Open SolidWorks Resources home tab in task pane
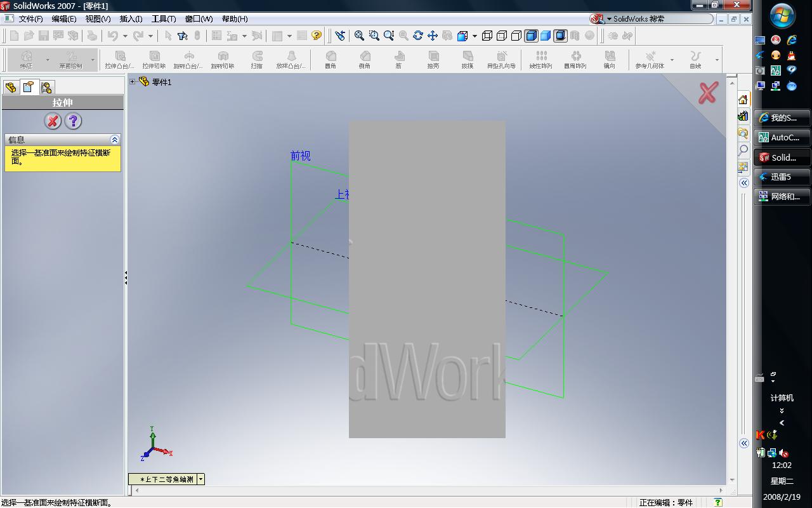The height and width of the screenshot is (508, 812). tap(743, 99)
